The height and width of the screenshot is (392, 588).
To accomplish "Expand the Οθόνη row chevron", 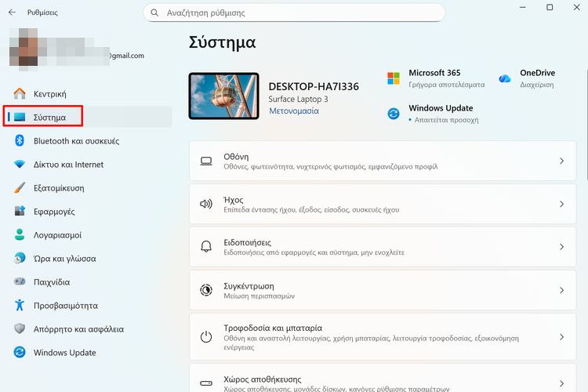I will 561,161.
